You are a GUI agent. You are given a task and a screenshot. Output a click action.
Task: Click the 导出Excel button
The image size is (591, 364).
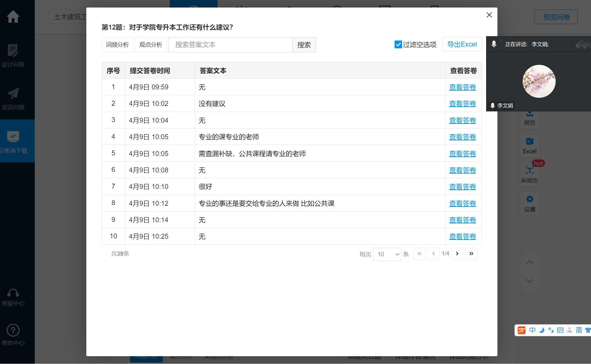pyautogui.click(x=462, y=44)
